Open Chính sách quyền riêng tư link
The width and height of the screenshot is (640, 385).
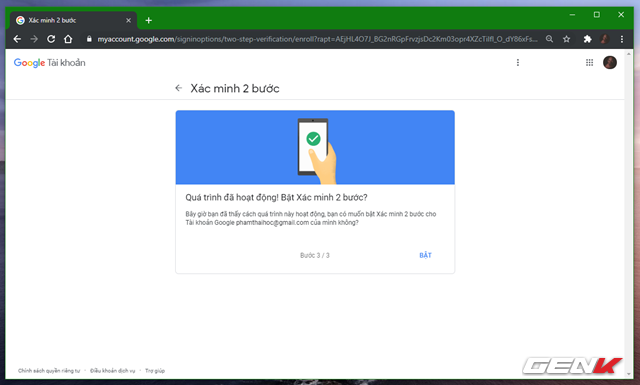coord(49,371)
